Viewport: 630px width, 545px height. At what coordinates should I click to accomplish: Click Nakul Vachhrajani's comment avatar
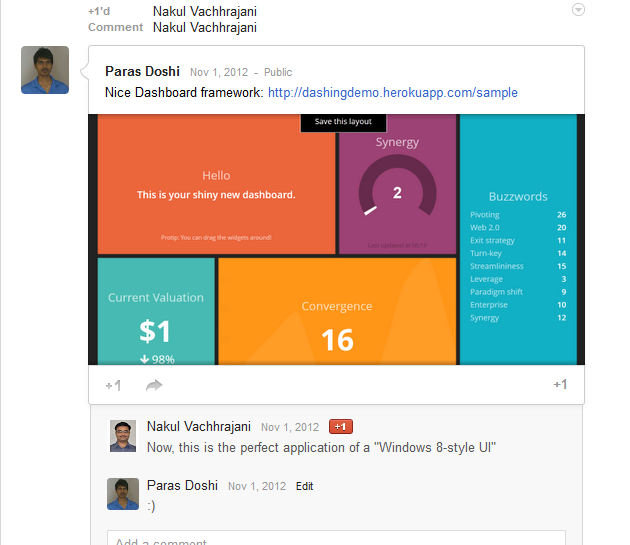click(x=123, y=436)
